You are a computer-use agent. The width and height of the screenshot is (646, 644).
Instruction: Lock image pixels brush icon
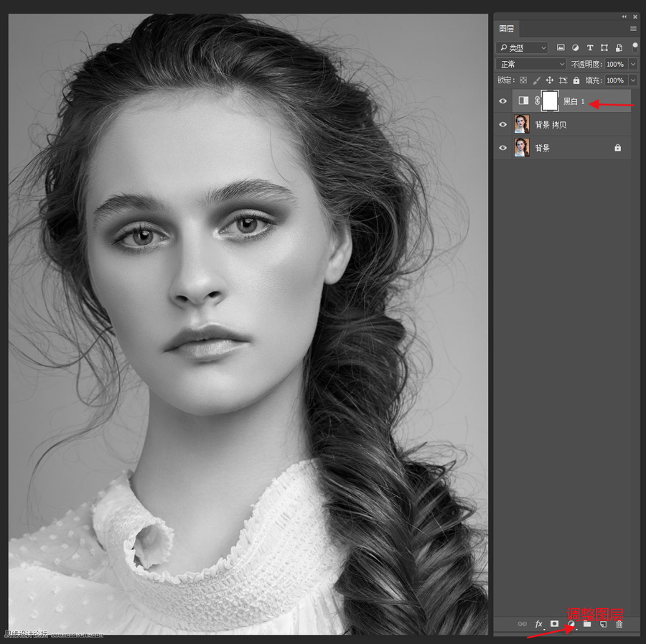pos(536,80)
